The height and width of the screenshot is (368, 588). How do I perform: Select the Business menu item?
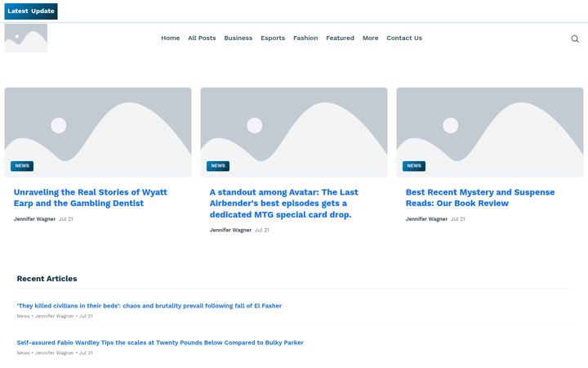[238, 38]
